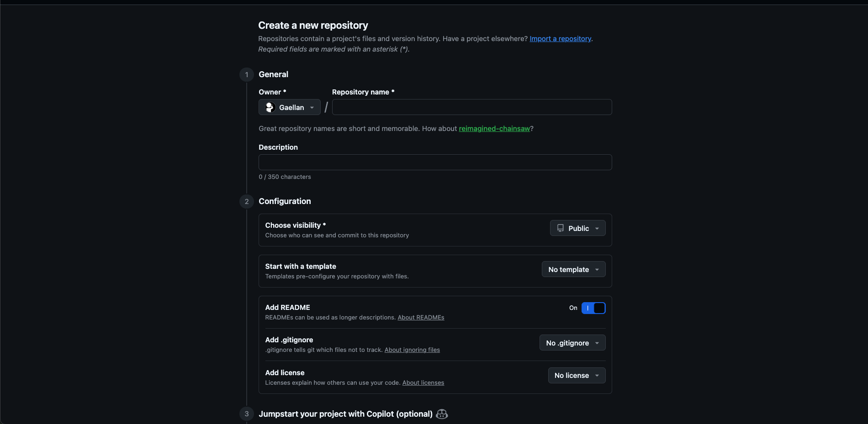Click the step 2 circle beside Configuration
Screen dimensions: 868x424
point(246,201)
